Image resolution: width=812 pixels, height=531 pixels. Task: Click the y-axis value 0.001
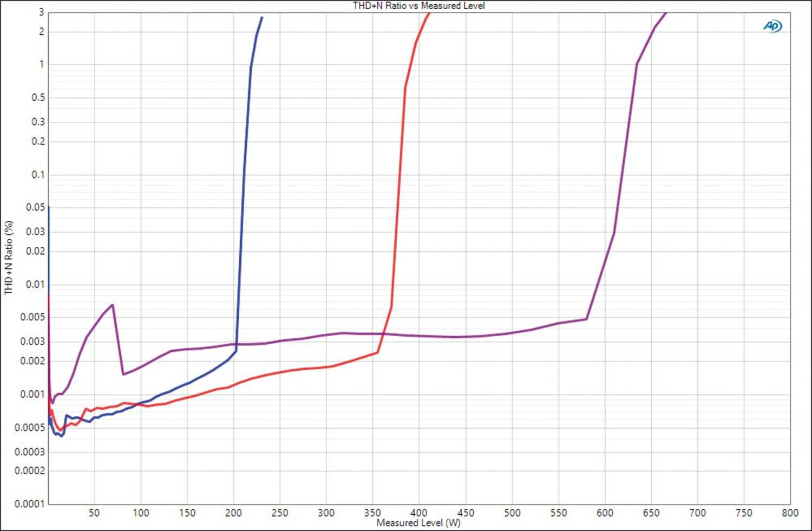pyautogui.click(x=33, y=394)
